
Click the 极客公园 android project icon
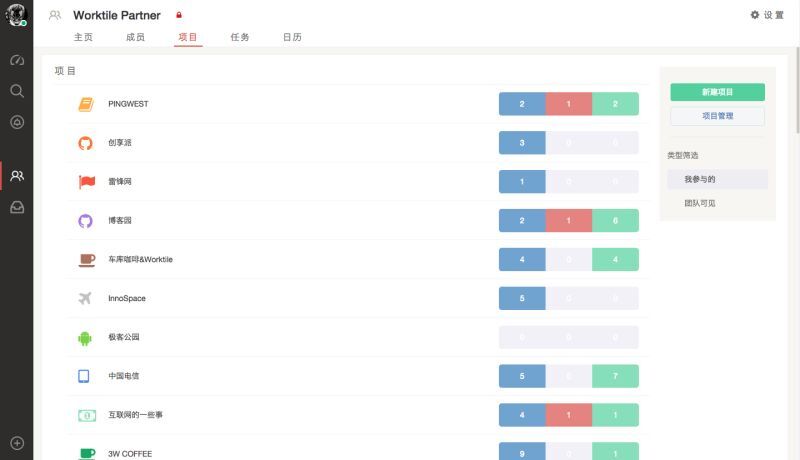(x=85, y=338)
